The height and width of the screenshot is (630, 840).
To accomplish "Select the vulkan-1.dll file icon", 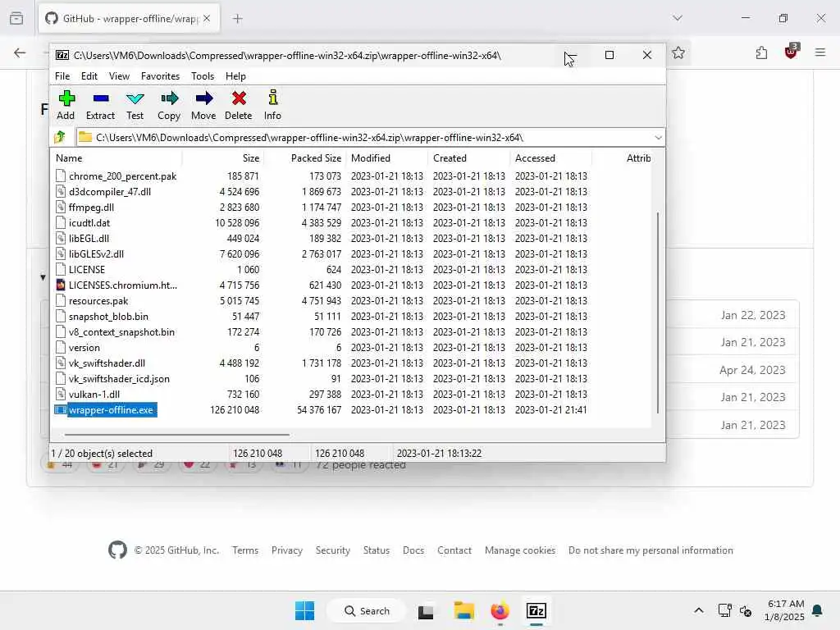I will pyautogui.click(x=61, y=395).
